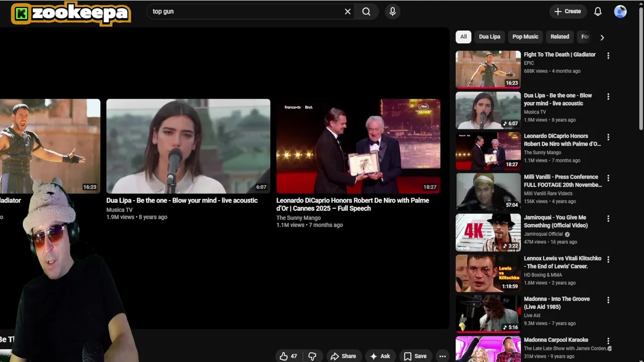Click sidebar channel 'Live Aid'

click(532, 315)
